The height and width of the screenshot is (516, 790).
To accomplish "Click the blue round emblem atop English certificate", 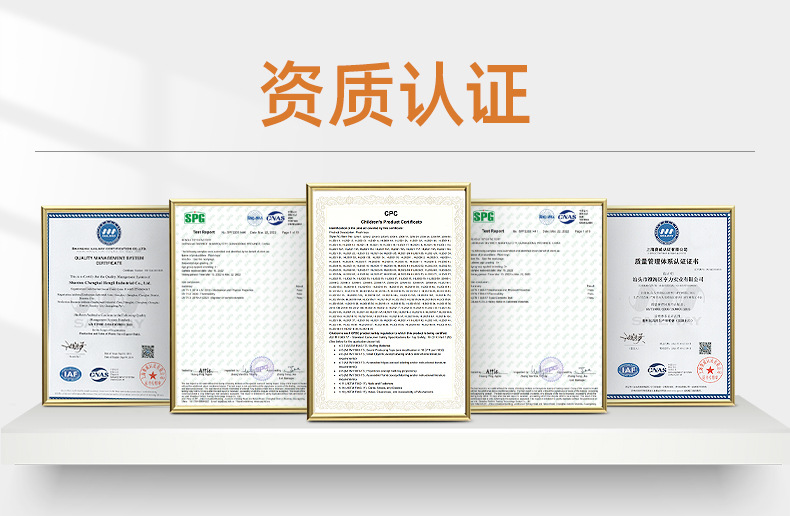I will 109,233.
